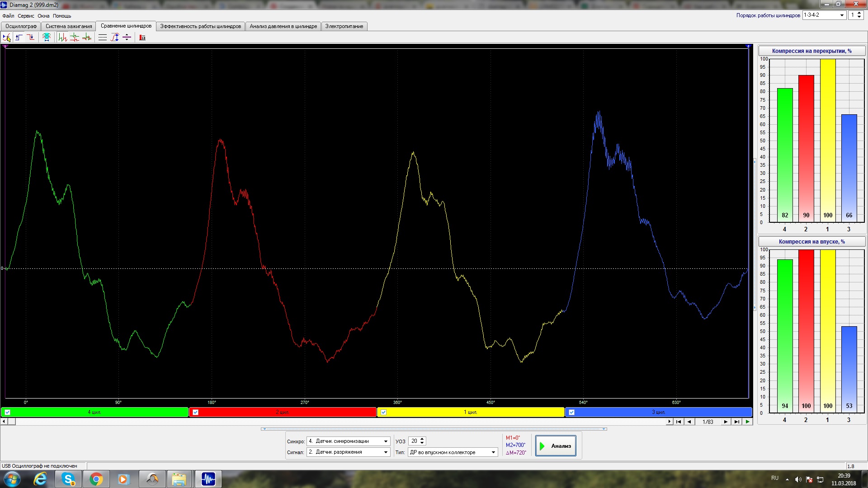Image resolution: width=868 pixels, height=488 pixels.
Task: Click the overlaid waveforms view icon
Action: pos(87,38)
